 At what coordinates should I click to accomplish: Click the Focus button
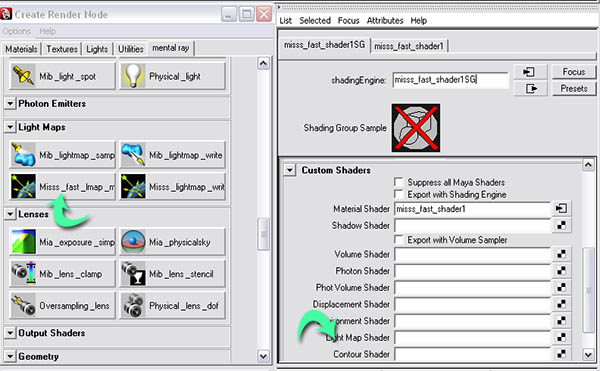tap(574, 72)
